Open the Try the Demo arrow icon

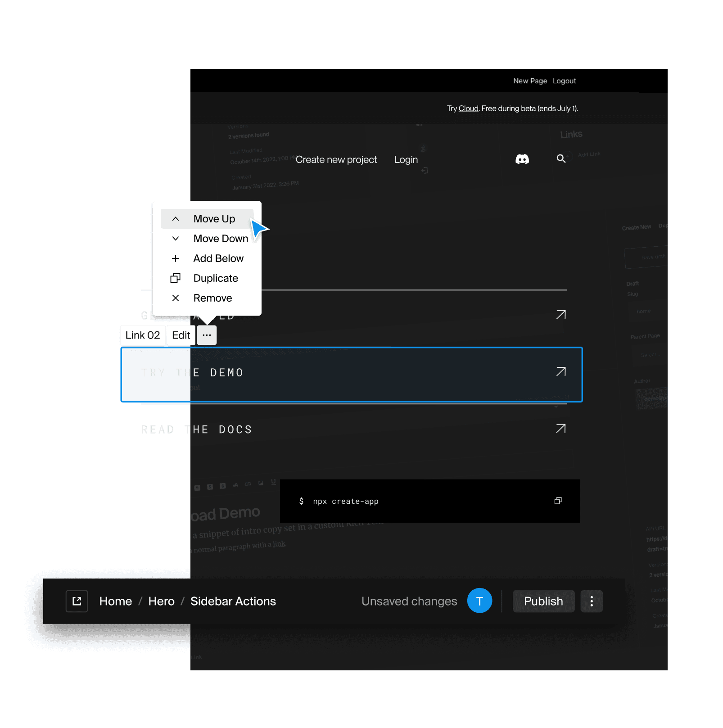561,371
